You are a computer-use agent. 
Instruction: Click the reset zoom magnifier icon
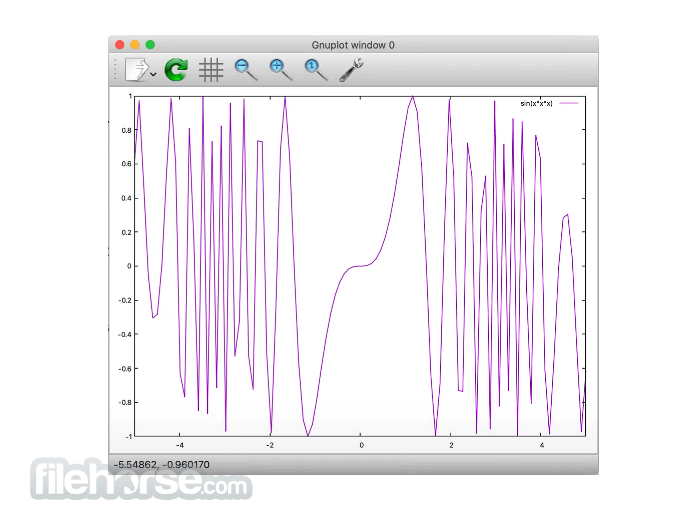(x=316, y=70)
